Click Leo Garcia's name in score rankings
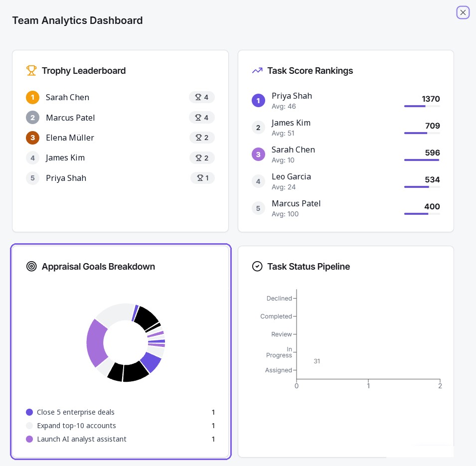 point(291,177)
